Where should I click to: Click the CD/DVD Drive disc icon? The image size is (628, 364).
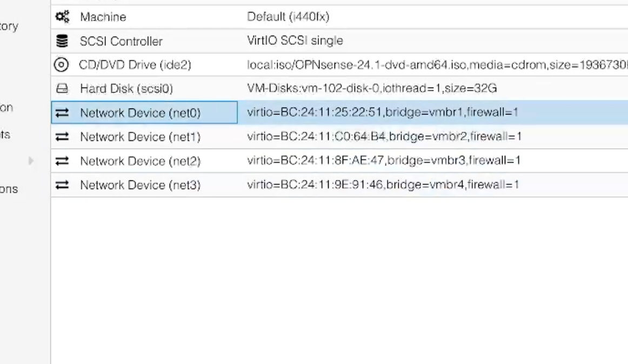pos(62,65)
